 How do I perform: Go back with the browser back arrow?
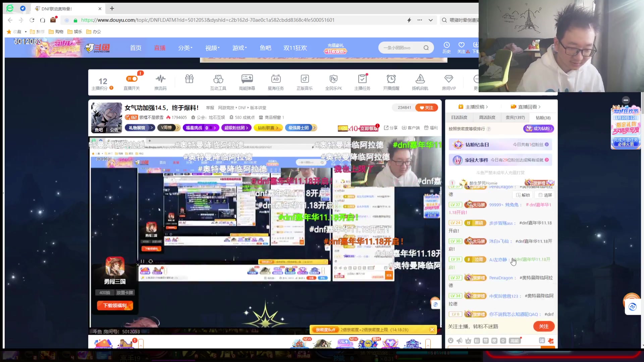click(10, 20)
